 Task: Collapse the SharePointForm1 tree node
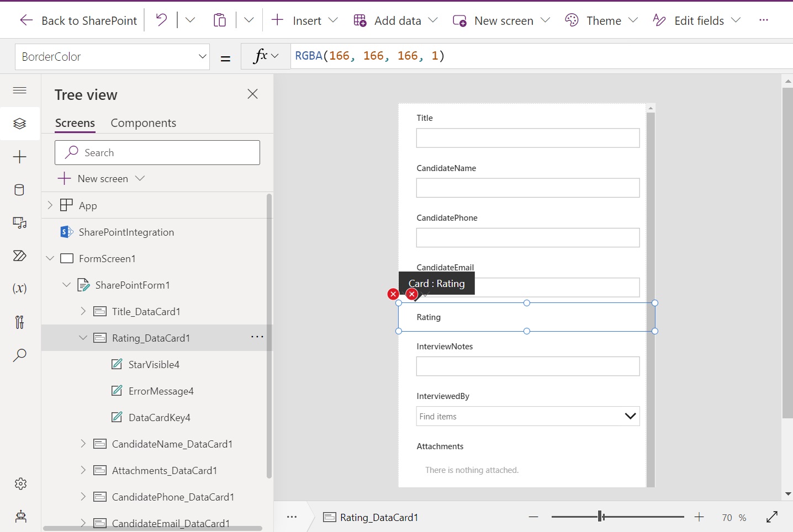tap(66, 285)
